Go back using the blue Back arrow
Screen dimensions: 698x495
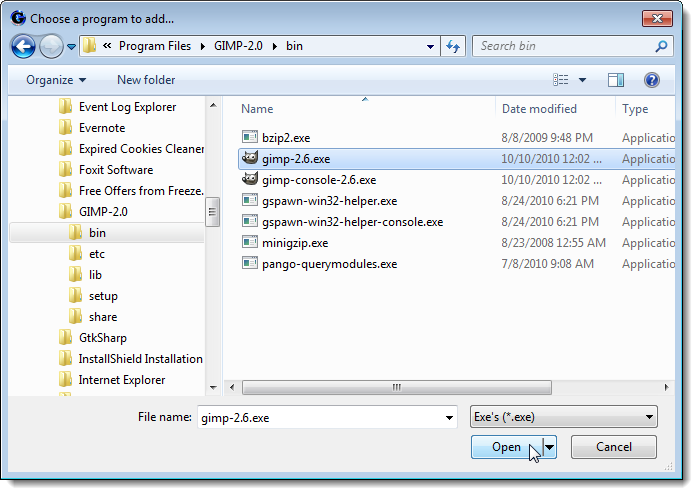(x=23, y=46)
